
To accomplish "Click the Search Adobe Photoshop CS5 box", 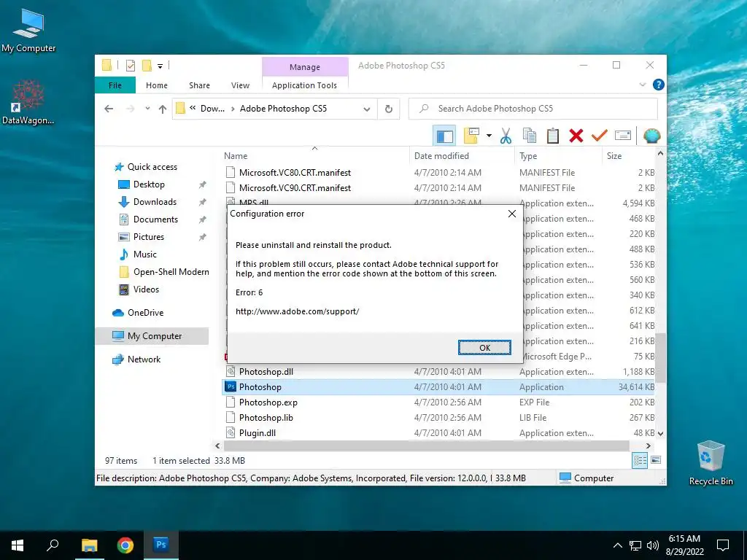I will click(x=533, y=109).
